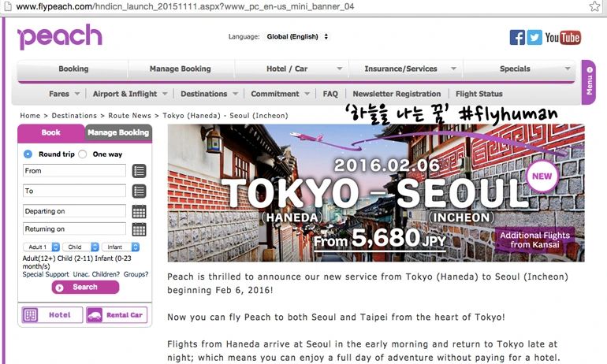Open Peach's Facebook page icon

coord(517,38)
